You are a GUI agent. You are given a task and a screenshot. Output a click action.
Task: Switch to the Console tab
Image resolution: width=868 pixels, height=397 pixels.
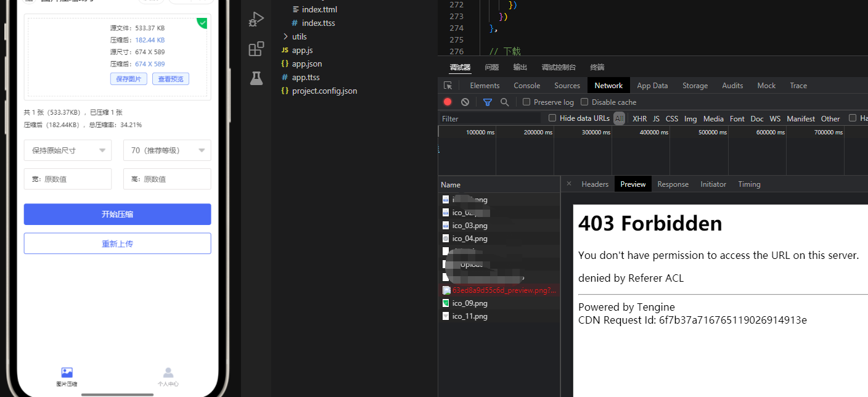[526, 86]
